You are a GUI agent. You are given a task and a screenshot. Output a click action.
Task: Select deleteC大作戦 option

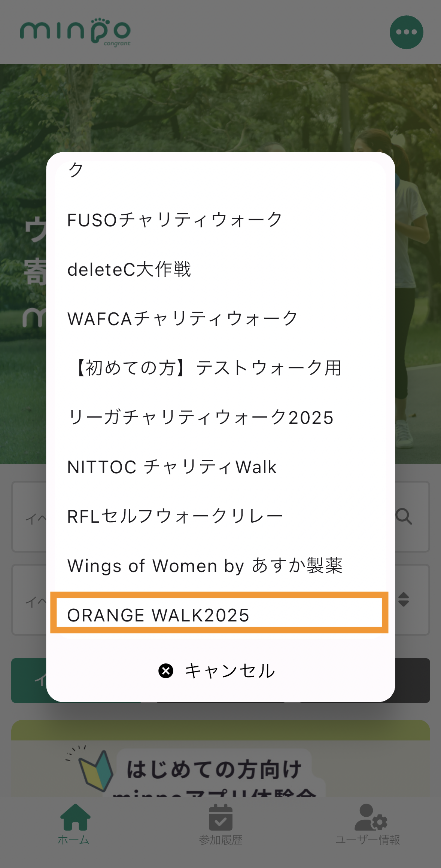(x=129, y=269)
